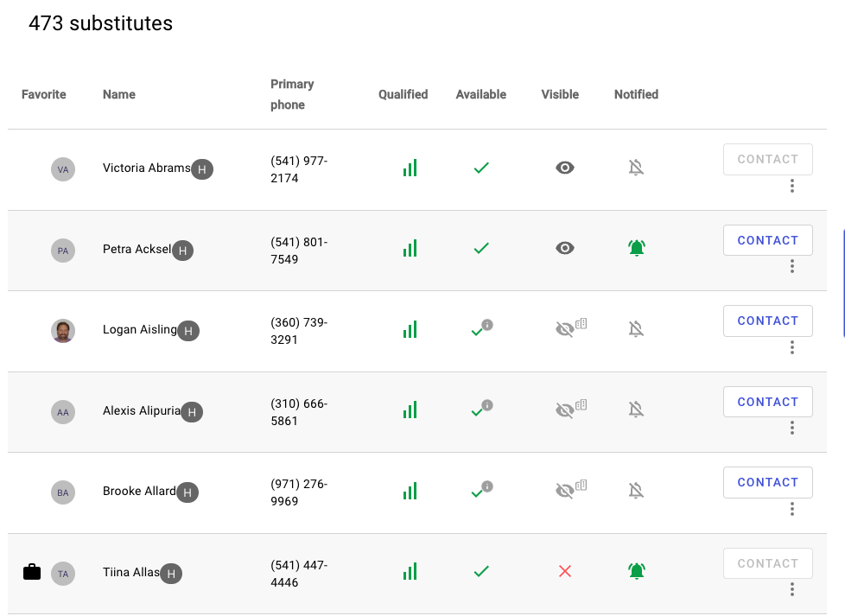
Task: Click Logan Aisling's profile photo
Action: coord(63,331)
